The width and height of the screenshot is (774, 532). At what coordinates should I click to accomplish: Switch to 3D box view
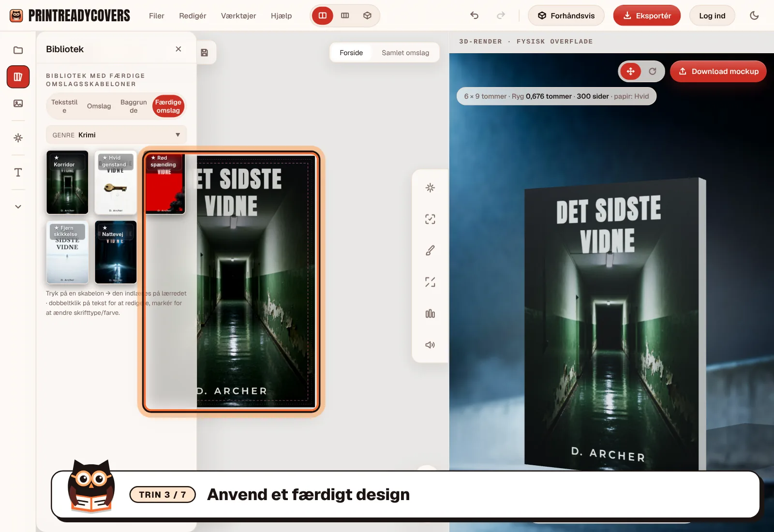(367, 15)
